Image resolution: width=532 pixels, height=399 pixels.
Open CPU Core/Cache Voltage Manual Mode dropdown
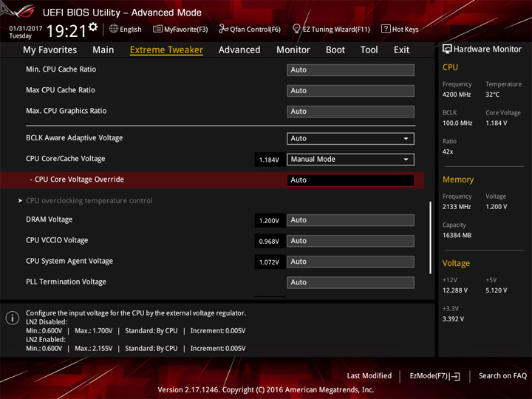pyautogui.click(x=350, y=159)
